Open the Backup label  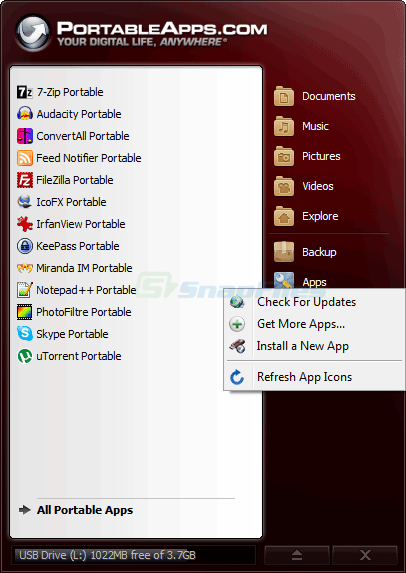coord(319,252)
